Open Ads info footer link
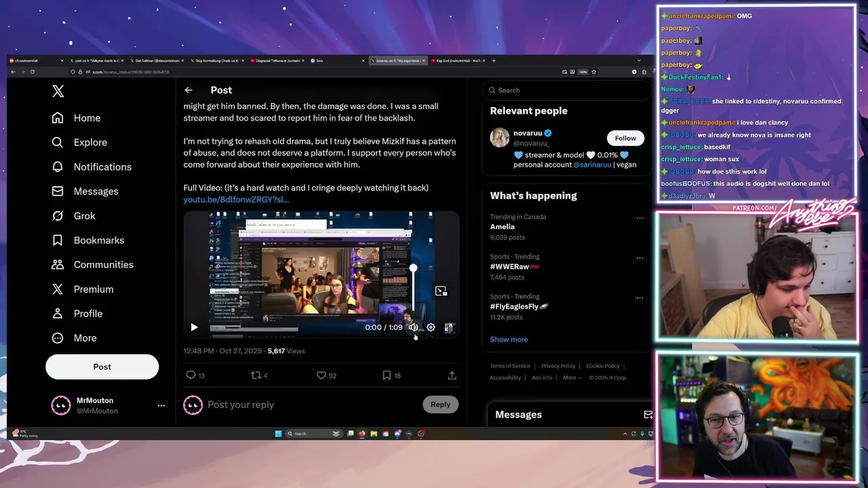Viewport: 868px width, 488px height. [x=542, y=378]
